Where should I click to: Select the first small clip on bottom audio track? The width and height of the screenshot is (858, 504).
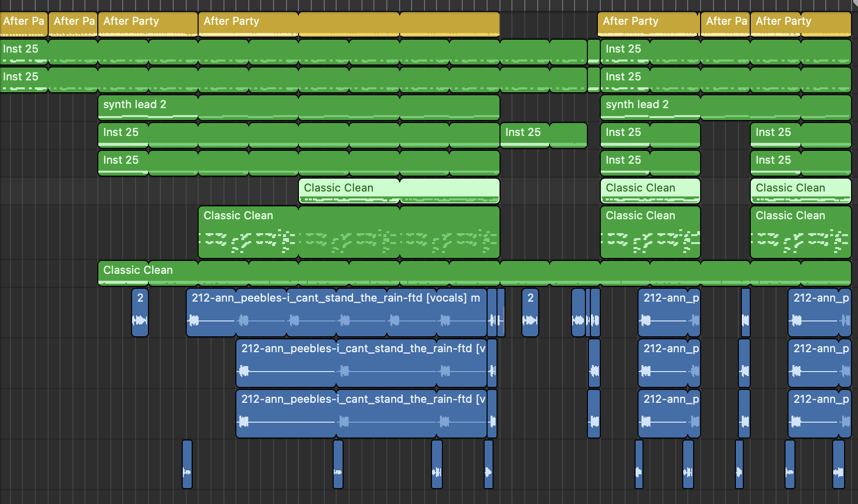[187, 464]
